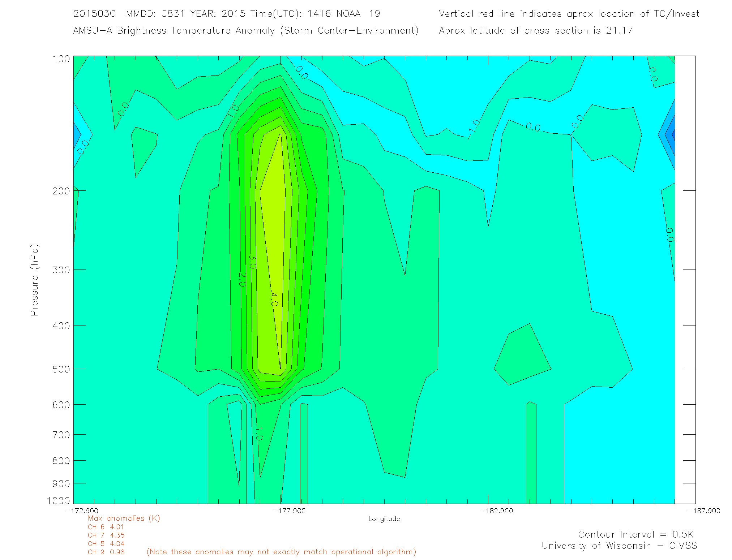Click the 3.0 contour label
The height and width of the screenshot is (560, 732).
252,262
